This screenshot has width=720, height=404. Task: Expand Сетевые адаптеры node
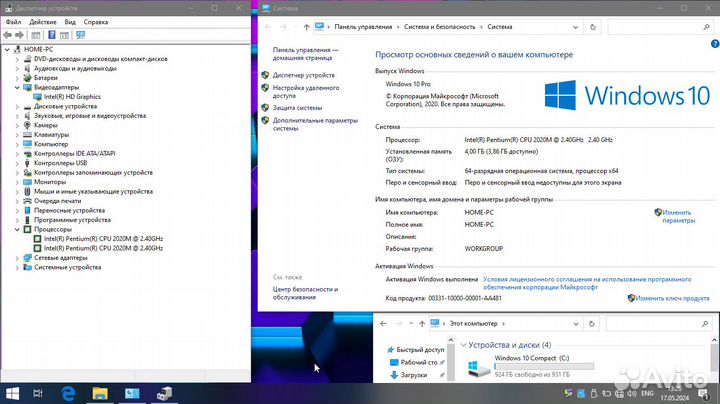(x=17, y=258)
